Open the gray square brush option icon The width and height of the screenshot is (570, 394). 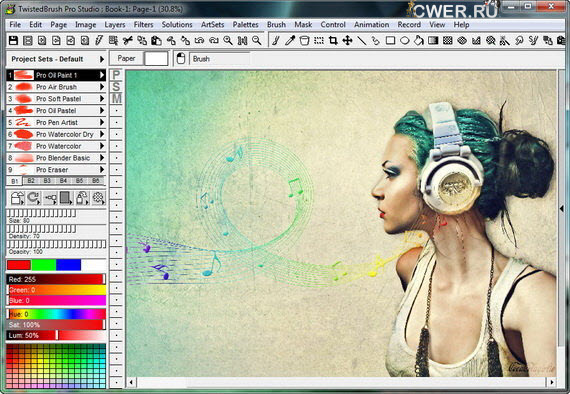point(66,198)
